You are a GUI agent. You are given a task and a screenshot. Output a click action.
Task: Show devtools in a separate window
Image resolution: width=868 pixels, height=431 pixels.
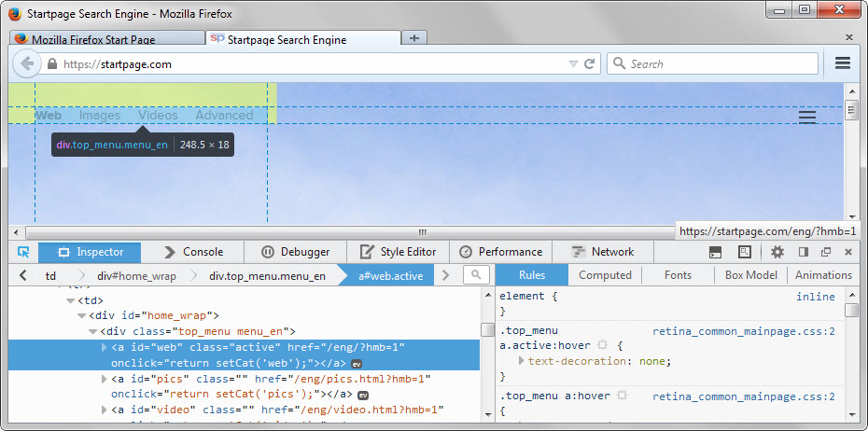[x=826, y=252]
